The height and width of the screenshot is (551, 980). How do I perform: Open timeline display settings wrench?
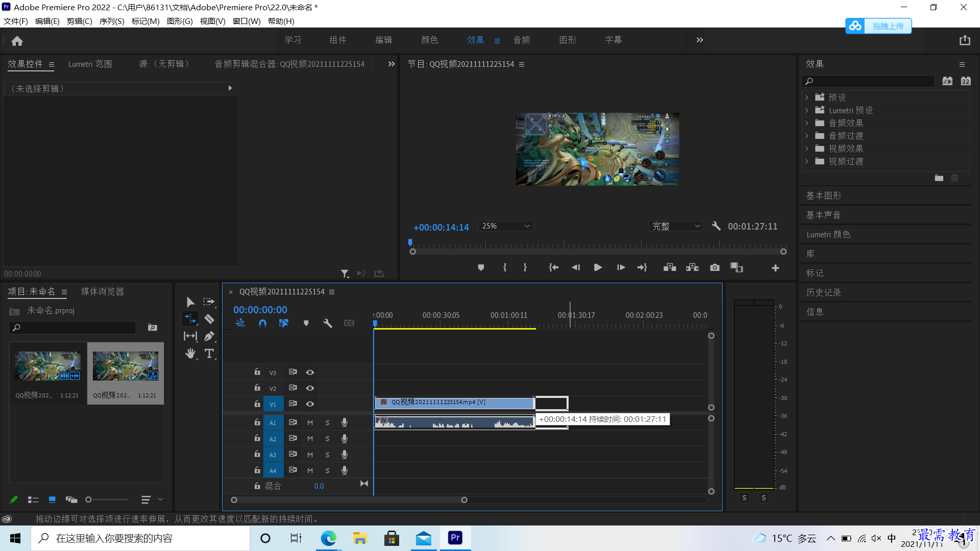click(x=328, y=323)
